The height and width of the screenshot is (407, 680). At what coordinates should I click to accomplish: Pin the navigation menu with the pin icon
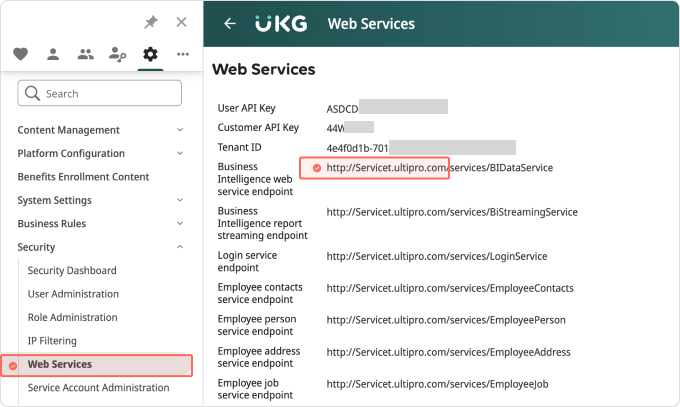coord(151,22)
